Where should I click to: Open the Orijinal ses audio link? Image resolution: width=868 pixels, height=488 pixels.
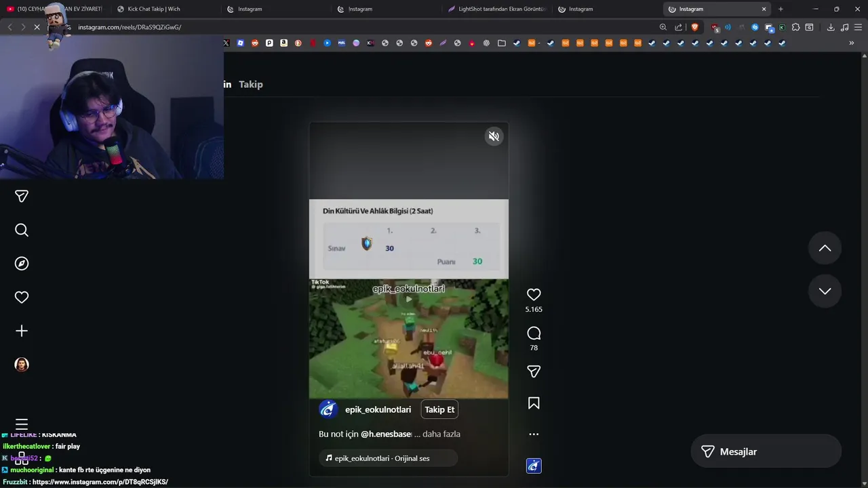[x=388, y=458]
